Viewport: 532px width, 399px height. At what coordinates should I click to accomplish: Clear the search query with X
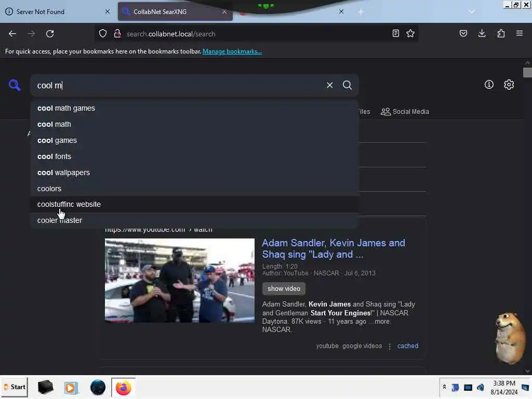click(x=329, y=85)
